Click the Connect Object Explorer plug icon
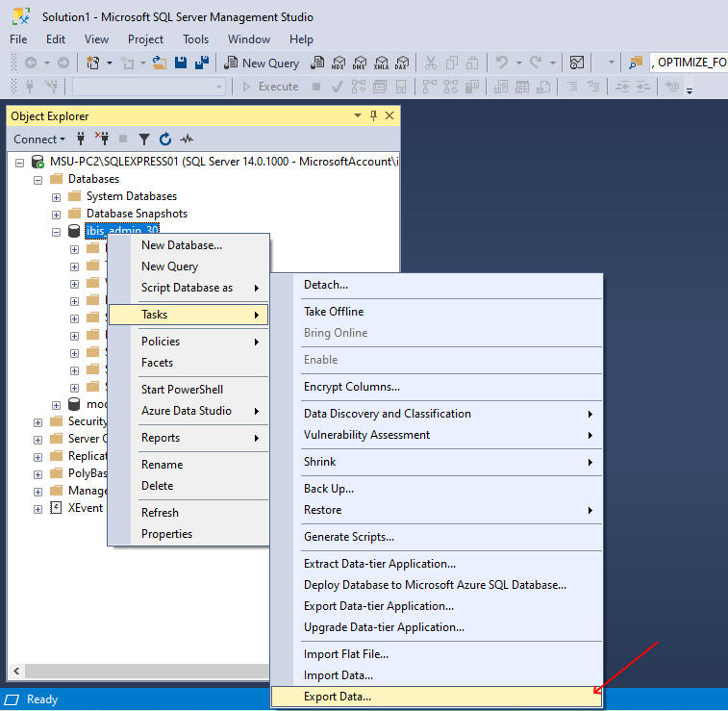The image size is (728, 711). [81, 139]
